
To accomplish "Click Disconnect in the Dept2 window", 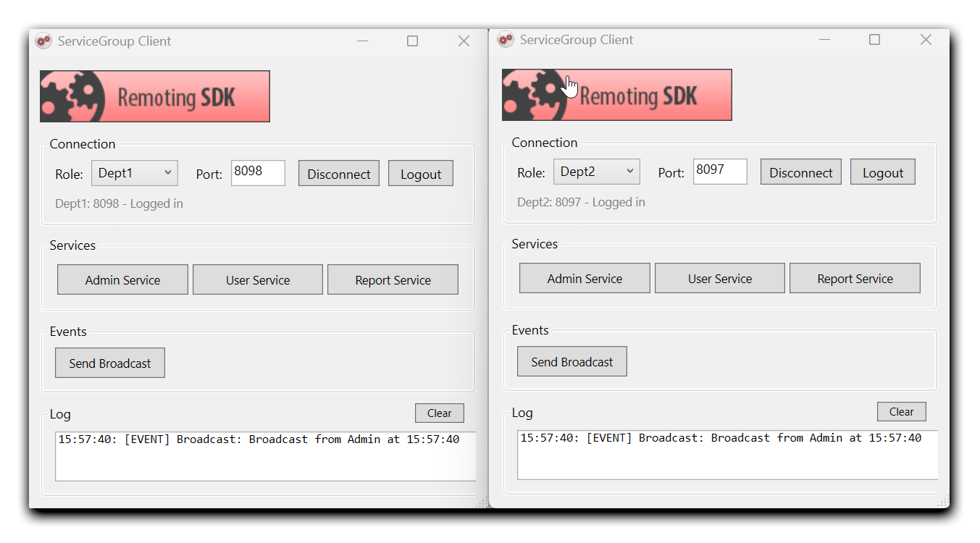I will pyautogui.click(x=801, y=172).
